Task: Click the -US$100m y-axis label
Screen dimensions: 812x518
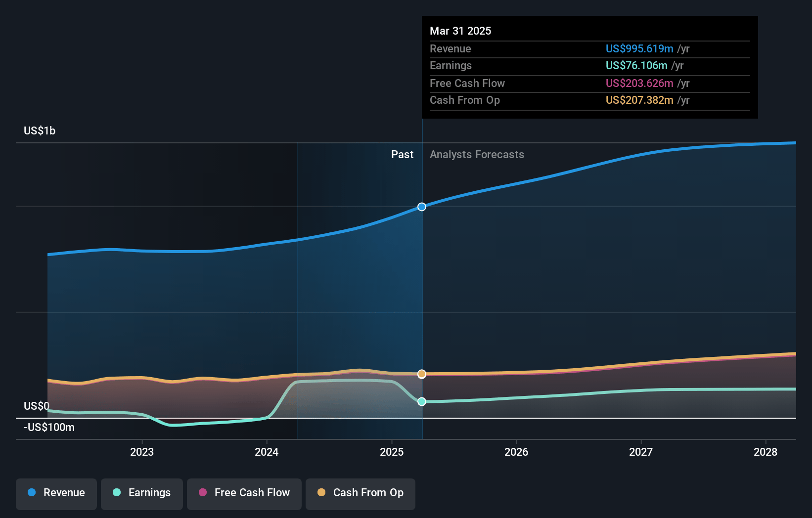Action: pyautogui.click(x=49, y=427)
